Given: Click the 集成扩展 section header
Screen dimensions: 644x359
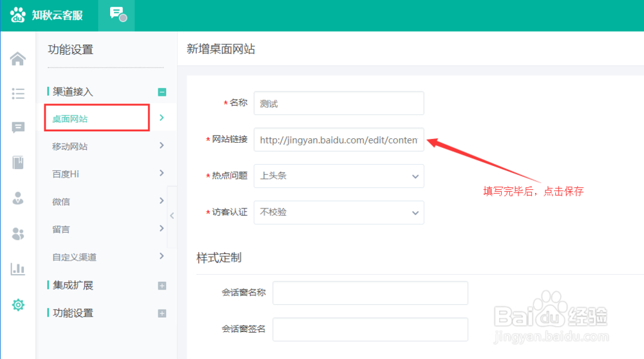Looking at the screenshot, I should coord(72,285).
